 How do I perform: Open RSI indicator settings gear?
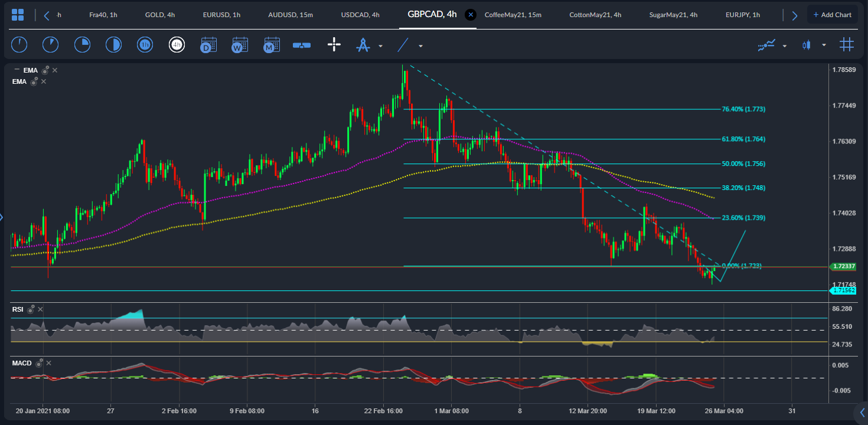pos(31,309)
